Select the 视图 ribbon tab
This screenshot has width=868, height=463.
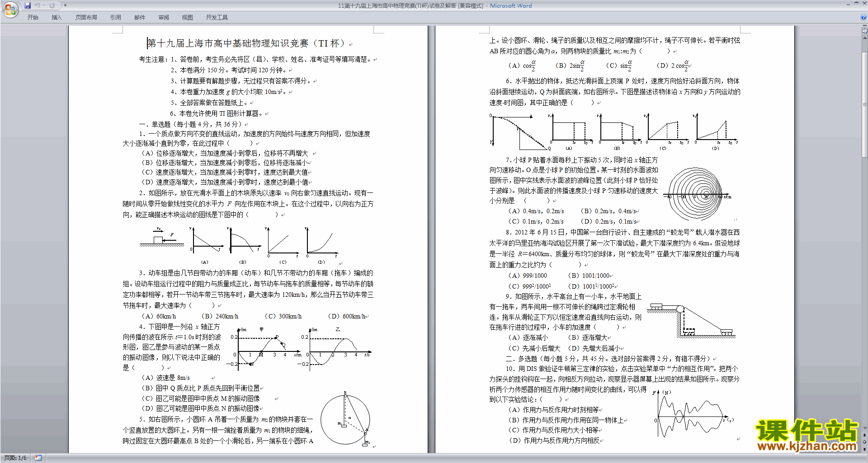[x=187, y=17]
